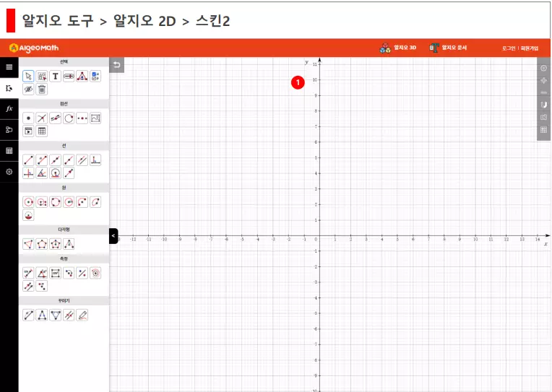Viewport: 552px width, 392px height.
Task: Click the video clip insert tool
Action: pyautogui.click(x=28, y=131)
